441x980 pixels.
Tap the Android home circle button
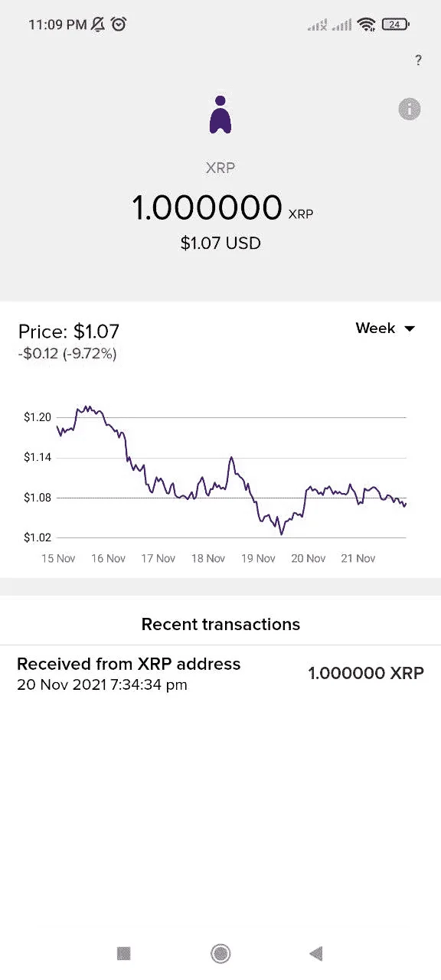click(220, 953)
